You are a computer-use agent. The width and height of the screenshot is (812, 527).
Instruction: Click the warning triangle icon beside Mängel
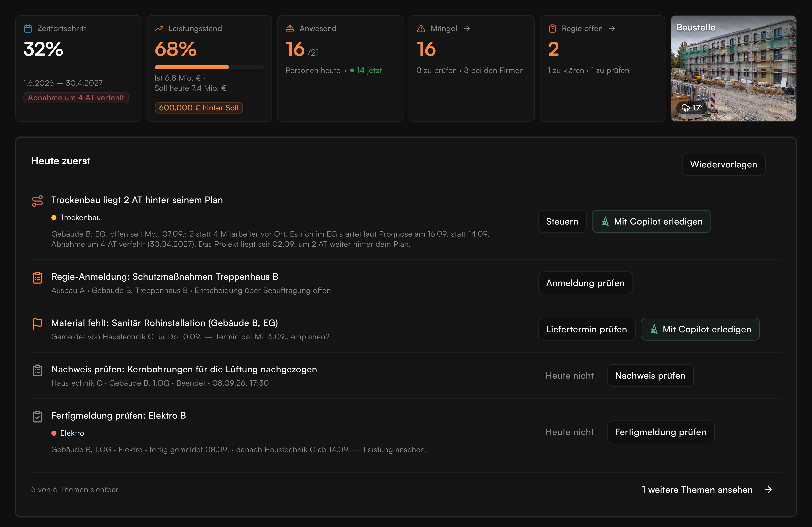421,29
